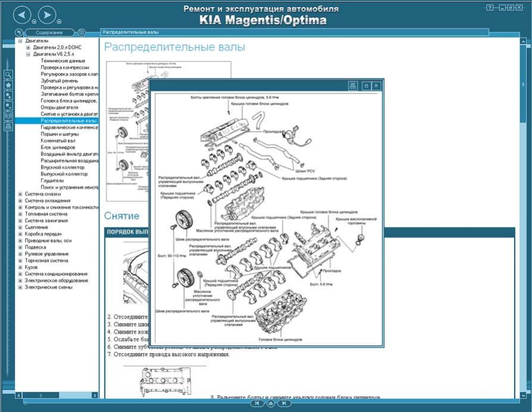Open the forward-history dropdown under the right arrow
Viewport: 532px width, 412px height.
(59, 21)
